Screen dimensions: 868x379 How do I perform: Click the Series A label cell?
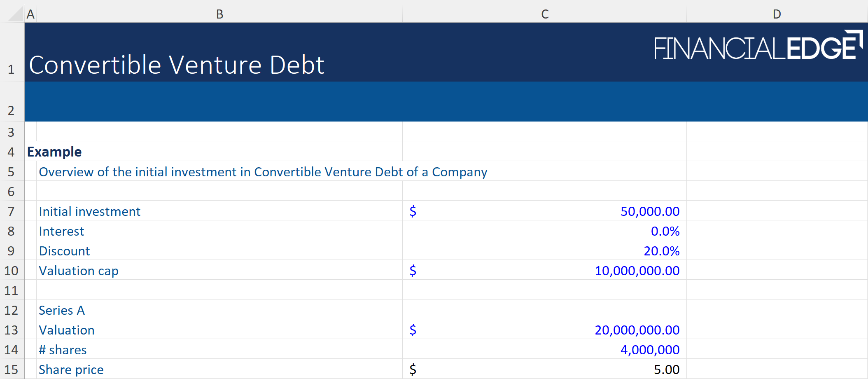coord(62,310)
